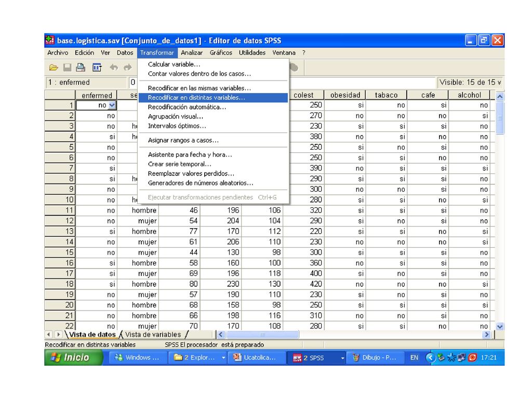532x399 pixels.
Task: Choose Agrupación visual...
Action: (214, 116)
